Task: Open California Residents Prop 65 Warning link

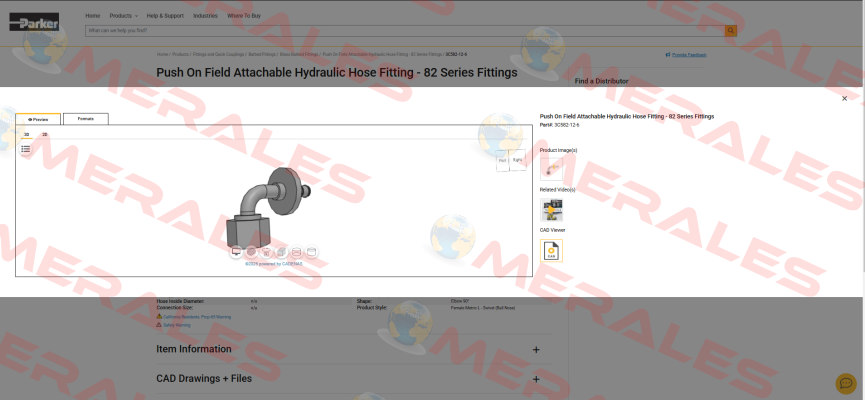Action: [197, 317]
